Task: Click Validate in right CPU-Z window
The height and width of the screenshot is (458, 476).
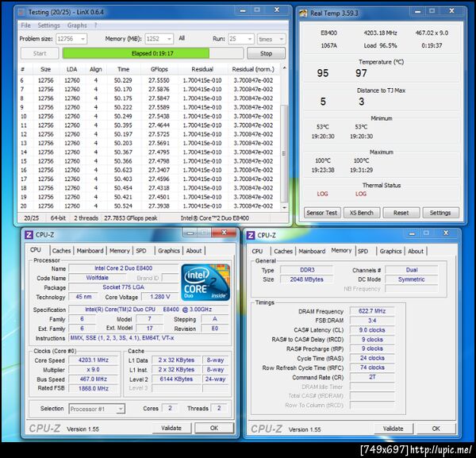Action: pos(393,429)
